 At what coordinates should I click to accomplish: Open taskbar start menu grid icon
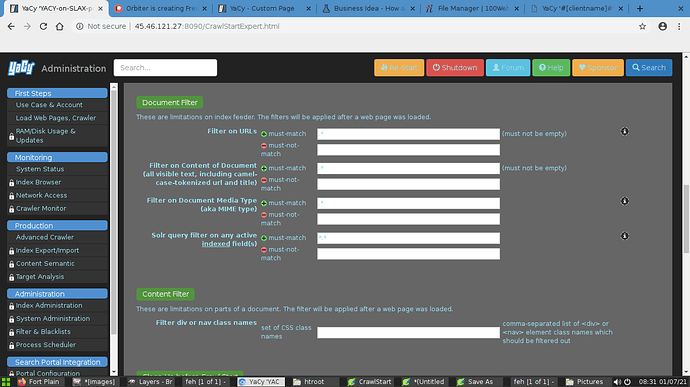[6, 382]
